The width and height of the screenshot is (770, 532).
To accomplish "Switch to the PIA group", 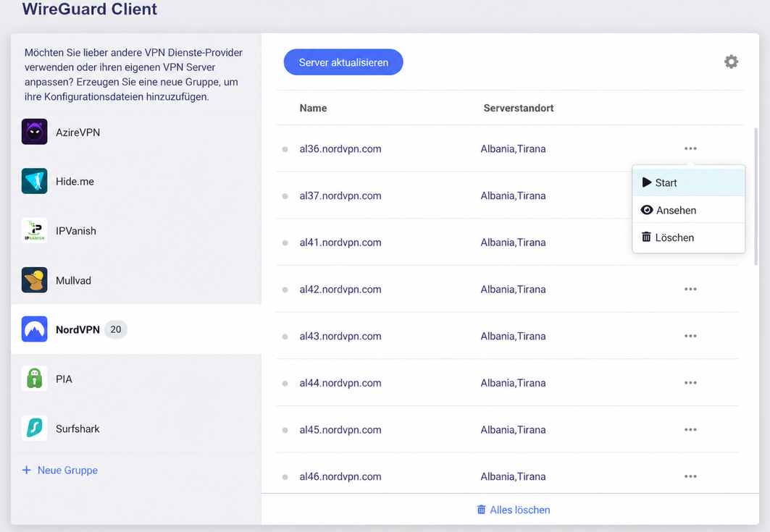I will tap(135, 379).
